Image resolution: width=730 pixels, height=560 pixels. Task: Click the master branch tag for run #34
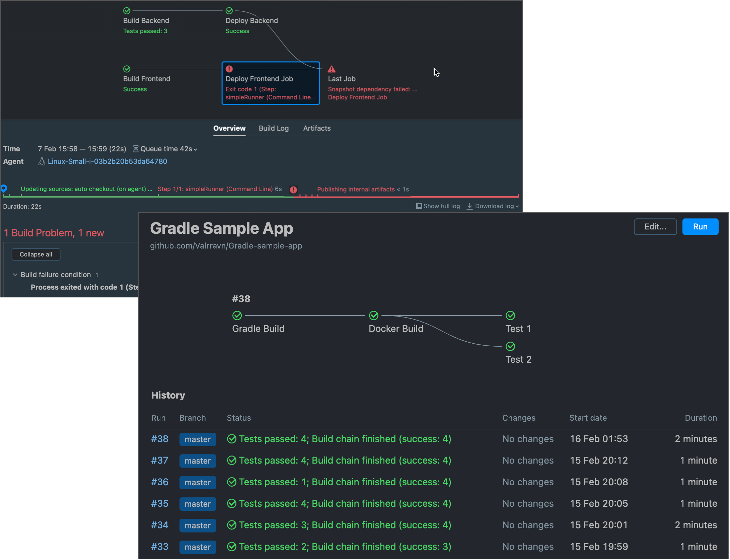point(198,525)
